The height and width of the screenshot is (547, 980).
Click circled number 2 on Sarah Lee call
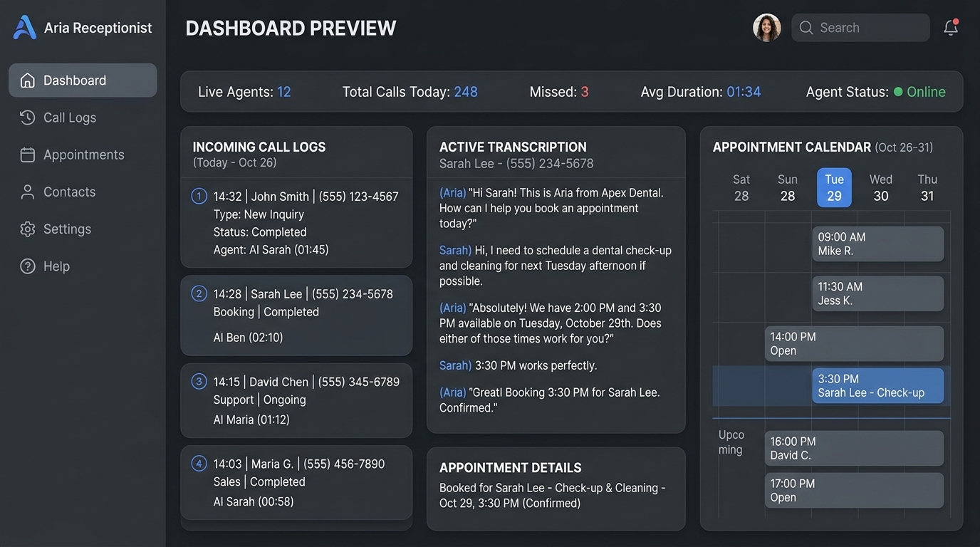(x=199, y=293)
